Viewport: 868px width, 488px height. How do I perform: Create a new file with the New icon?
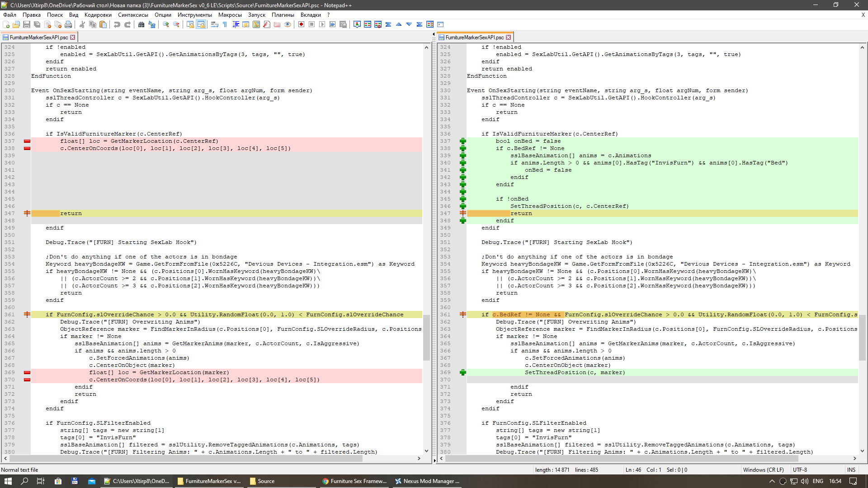pos(6,24)
